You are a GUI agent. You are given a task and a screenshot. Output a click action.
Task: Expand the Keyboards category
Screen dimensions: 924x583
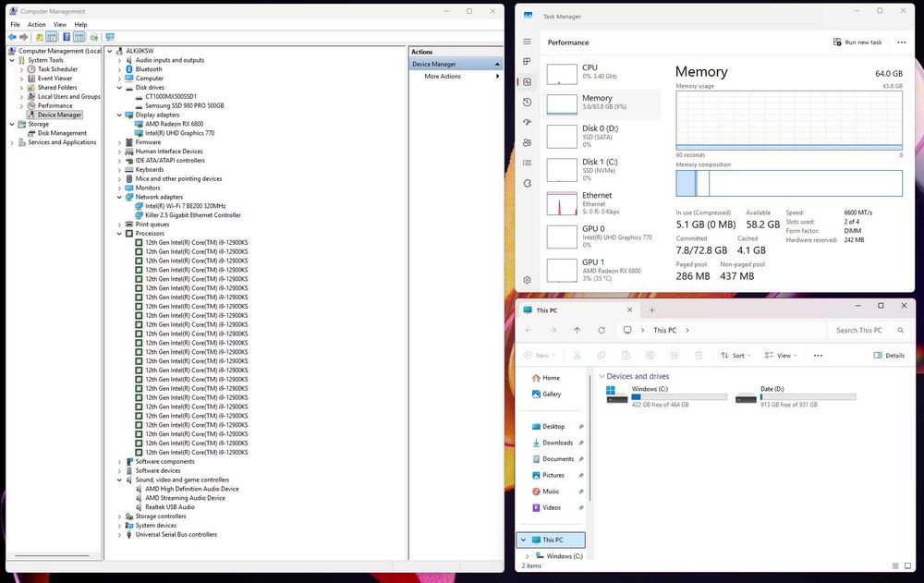click(x=119, y=170)
